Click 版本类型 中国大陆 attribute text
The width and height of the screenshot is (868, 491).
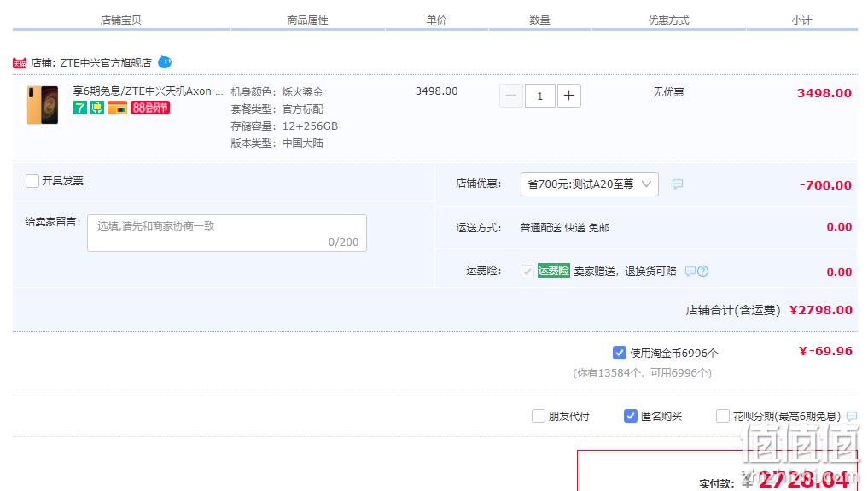pyautogui.click(x=277, y=143)
